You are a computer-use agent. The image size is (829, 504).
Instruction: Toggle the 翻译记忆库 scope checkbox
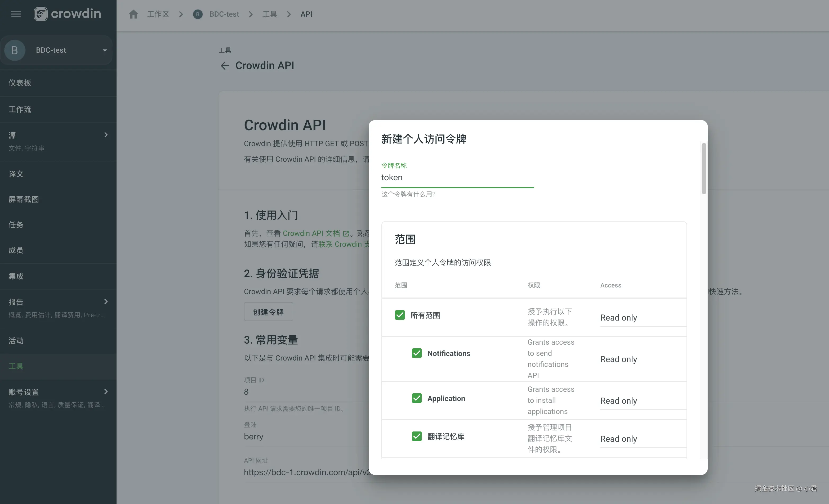417,436
